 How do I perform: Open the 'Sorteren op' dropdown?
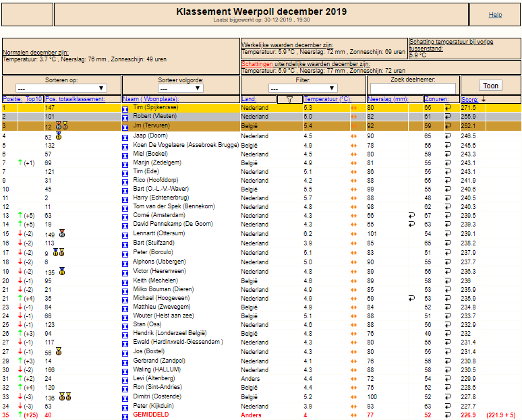tap(61, 88)
